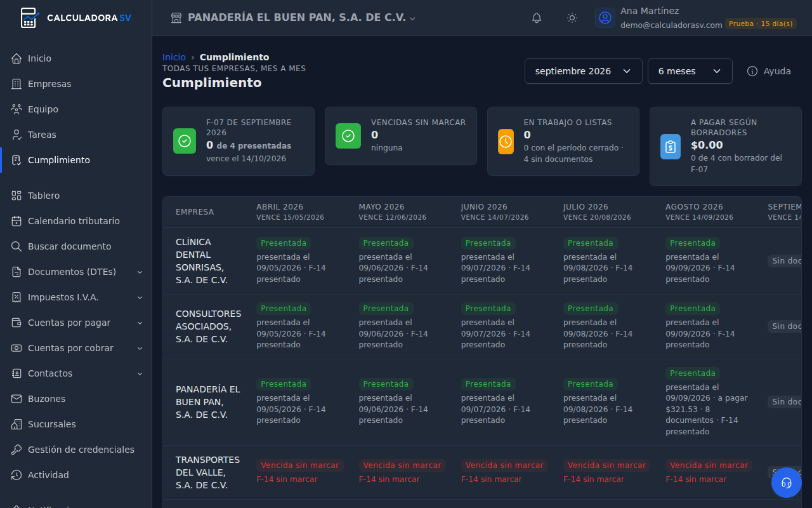Click the user avatar icon
Screen dimensions: 812x508
click(605, 18)
